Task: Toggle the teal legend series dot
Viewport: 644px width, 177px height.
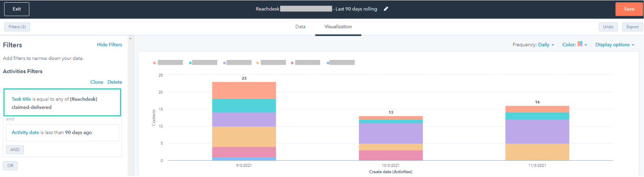Action: (191, 63)
